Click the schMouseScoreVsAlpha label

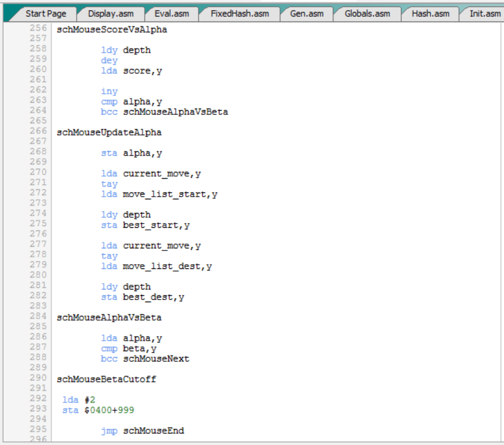111,30
